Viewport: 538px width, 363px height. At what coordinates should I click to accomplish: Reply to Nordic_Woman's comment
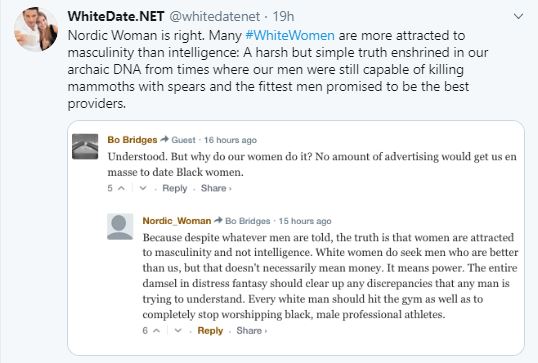point(210,330)
